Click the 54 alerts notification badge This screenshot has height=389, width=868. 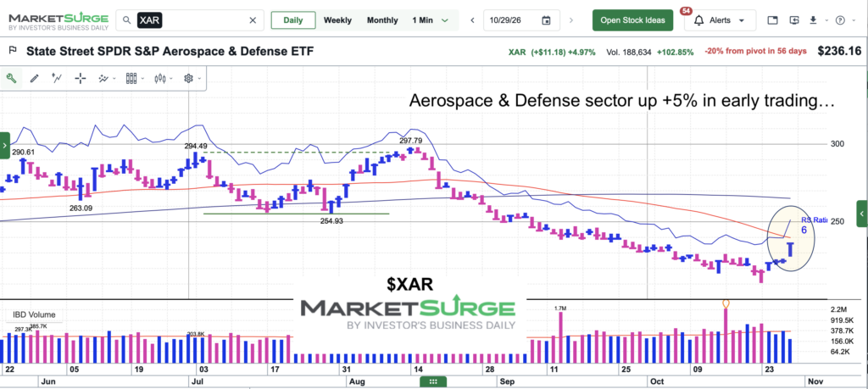(x=687, y=10)
